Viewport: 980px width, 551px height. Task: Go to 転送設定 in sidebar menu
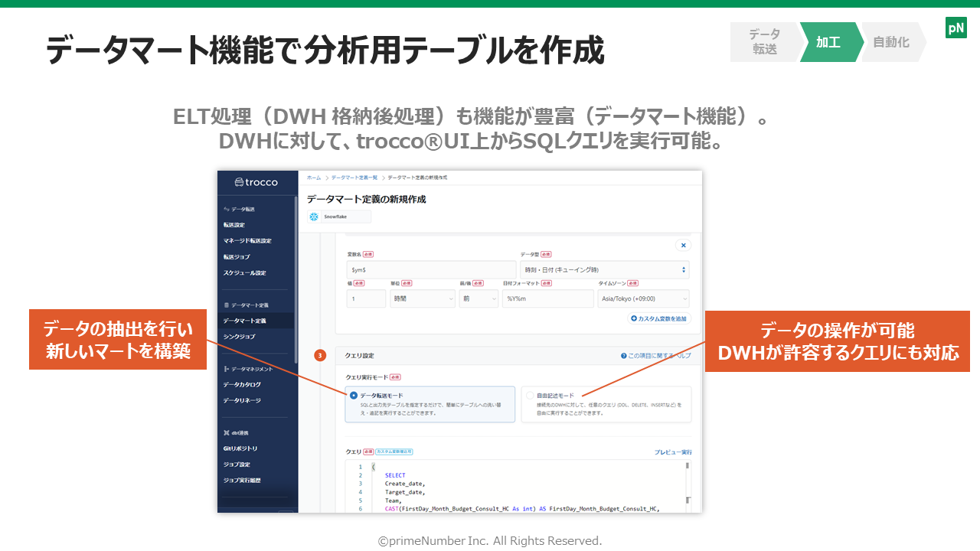(234, 225)
